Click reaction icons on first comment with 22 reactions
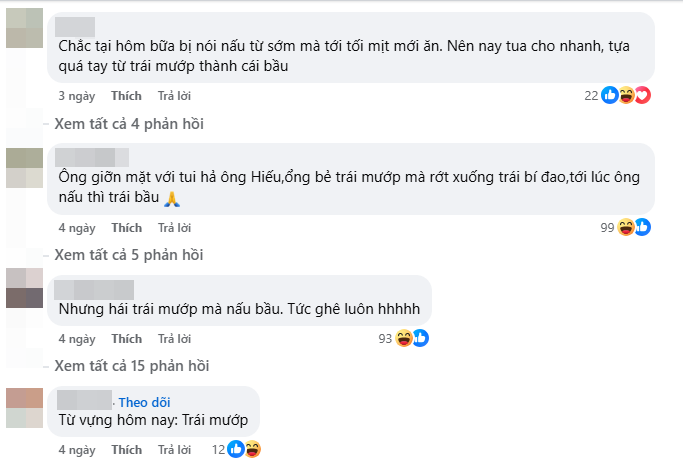Viewport: 683px width, 463px height. 626,96
